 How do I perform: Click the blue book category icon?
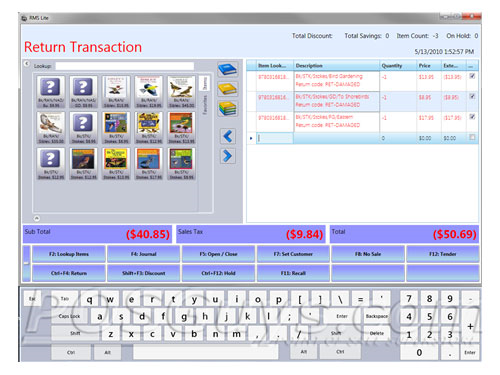click(x=228, y=70)
